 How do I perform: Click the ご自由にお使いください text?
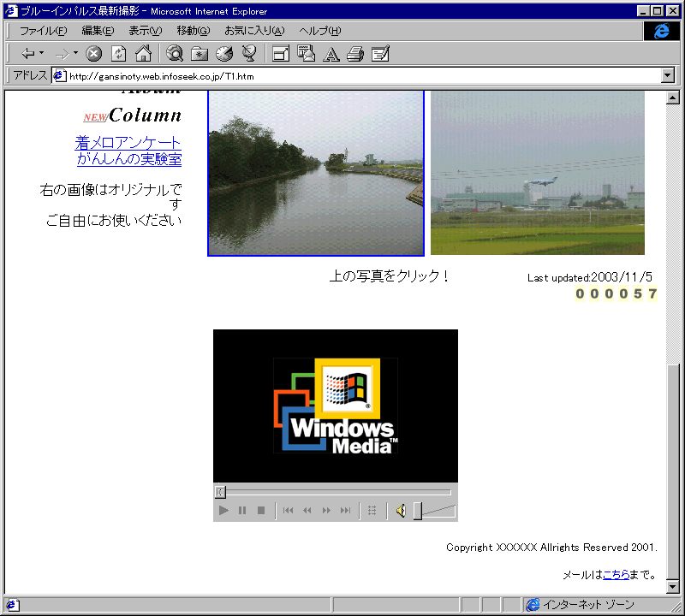tap(114, 221)
